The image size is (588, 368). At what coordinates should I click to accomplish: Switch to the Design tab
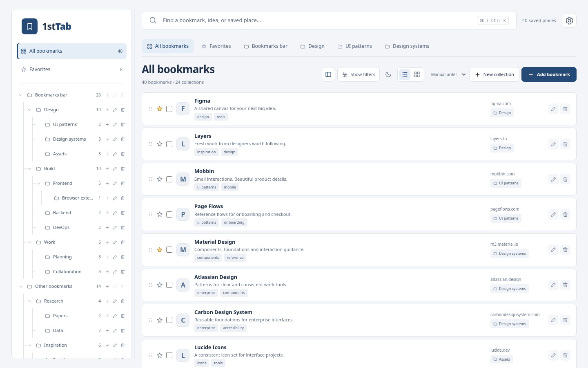pyautogui.click(x=312, y=46)
